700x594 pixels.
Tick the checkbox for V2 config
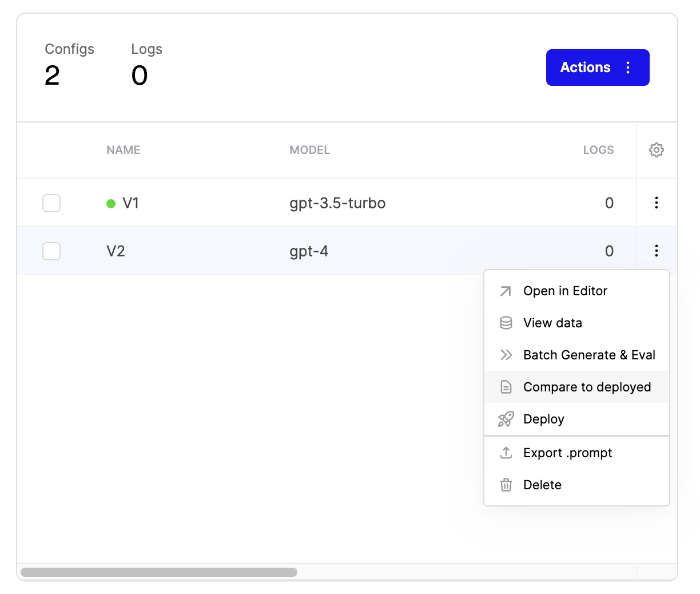(51, 251)
